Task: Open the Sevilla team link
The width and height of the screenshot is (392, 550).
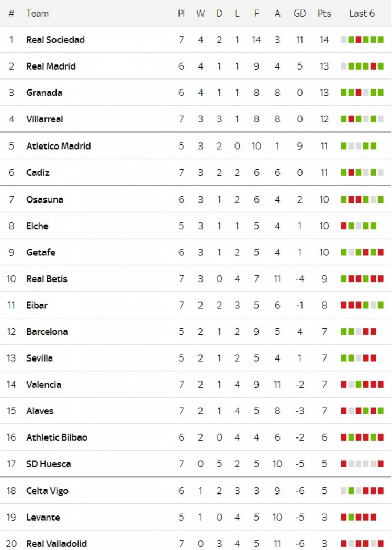Action: [39, 358]
